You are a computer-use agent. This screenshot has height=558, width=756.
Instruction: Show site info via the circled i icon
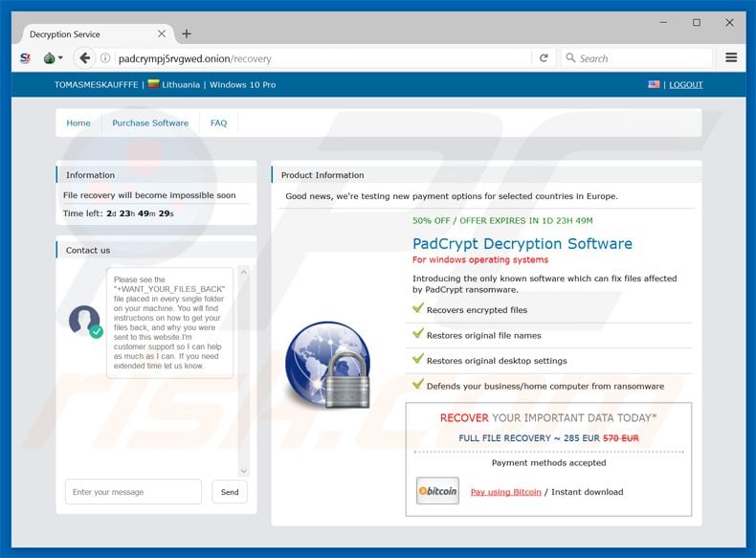104,58
